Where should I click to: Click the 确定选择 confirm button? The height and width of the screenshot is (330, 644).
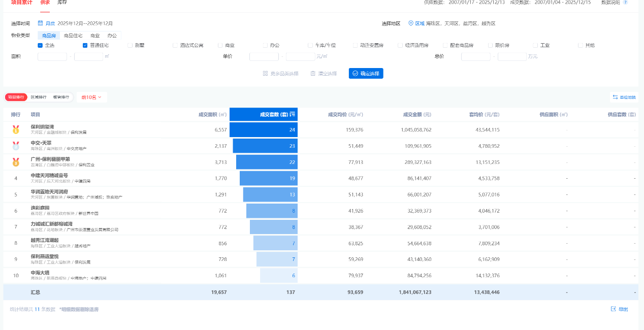(366, 74)
